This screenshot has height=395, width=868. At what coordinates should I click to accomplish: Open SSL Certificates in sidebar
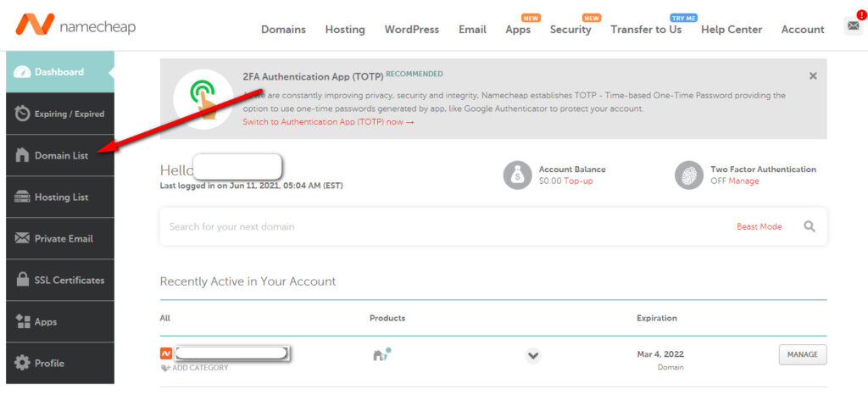click(x=60, y=280)
